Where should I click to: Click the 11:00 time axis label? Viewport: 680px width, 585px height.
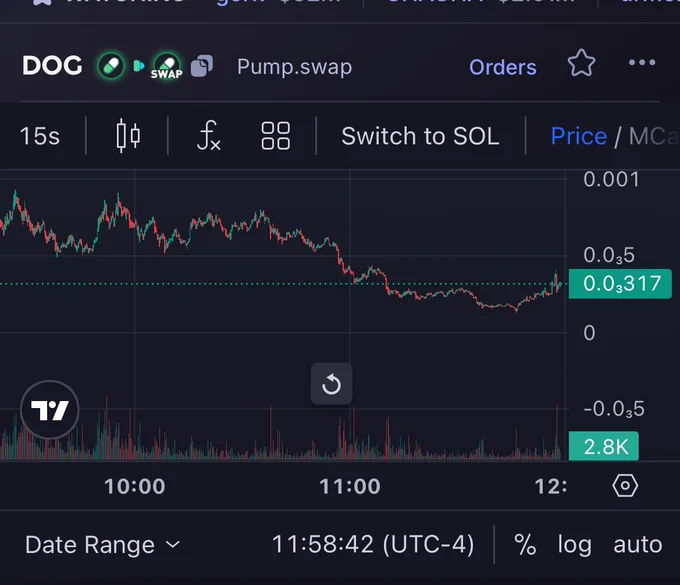tap(350, 486)
